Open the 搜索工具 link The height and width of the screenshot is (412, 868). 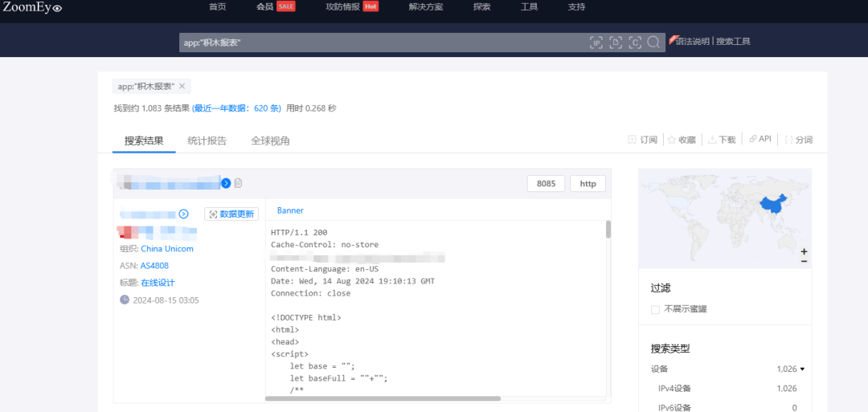point(734,42)
